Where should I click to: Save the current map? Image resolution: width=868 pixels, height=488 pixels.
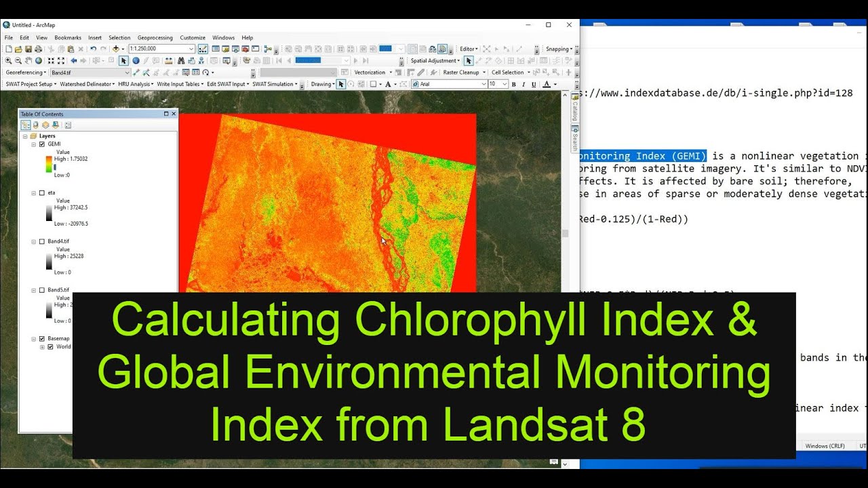[x=28, y=49]
